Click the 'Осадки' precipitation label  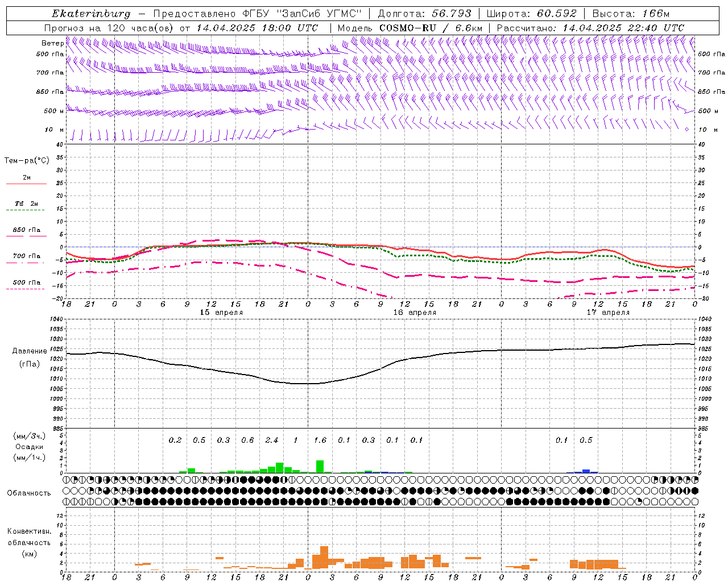pyautogui.click(x=30, y=447)
